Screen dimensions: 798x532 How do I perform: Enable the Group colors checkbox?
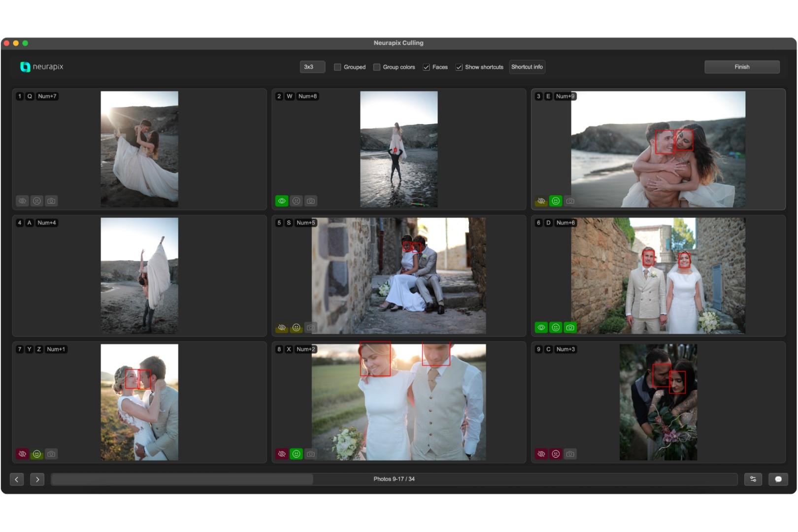[x=377, y=67]
